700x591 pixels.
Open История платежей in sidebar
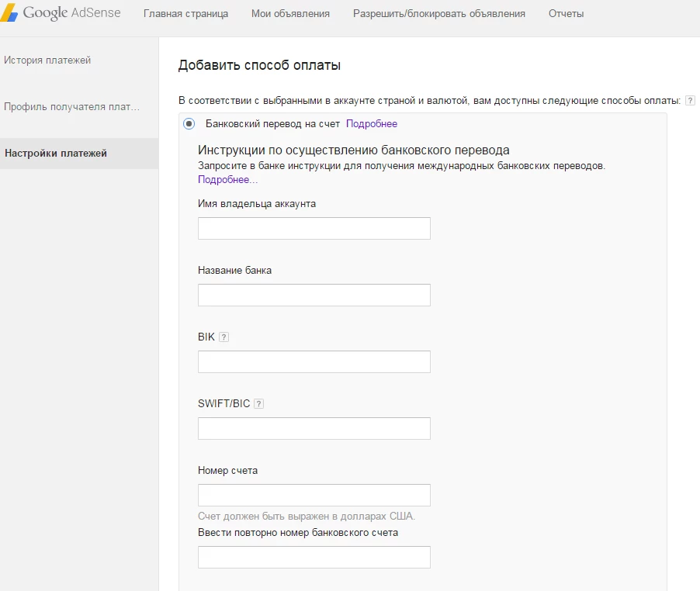(x=47, y=60)
